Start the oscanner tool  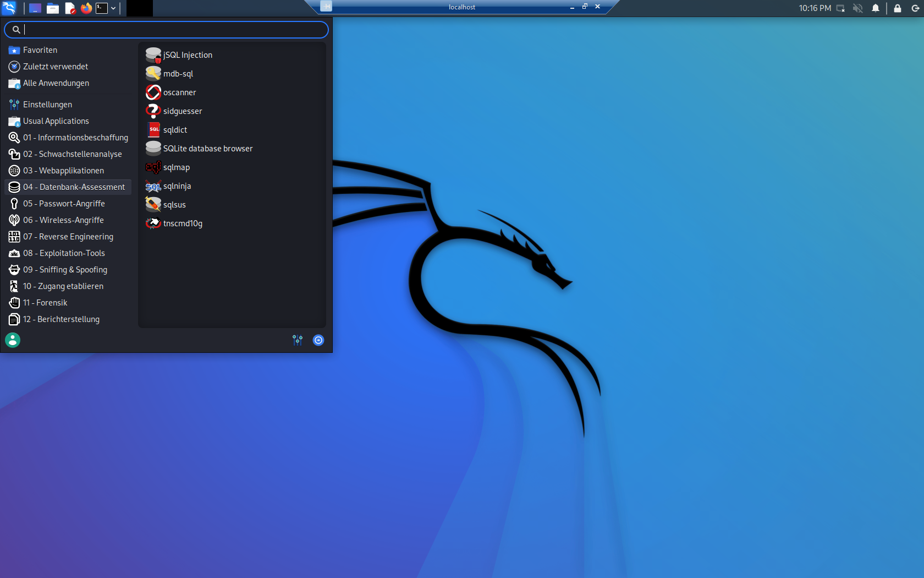click(x=232, y=92)
